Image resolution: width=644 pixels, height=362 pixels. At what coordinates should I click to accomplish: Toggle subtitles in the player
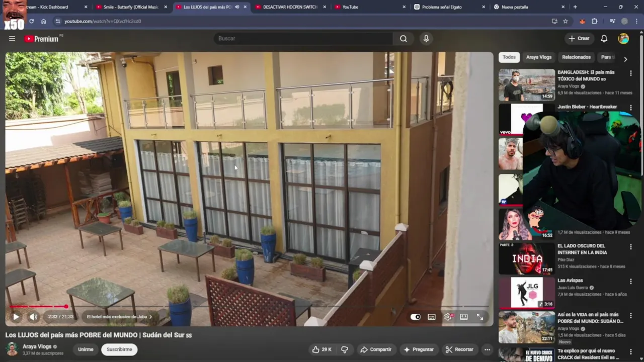point(432,317)
